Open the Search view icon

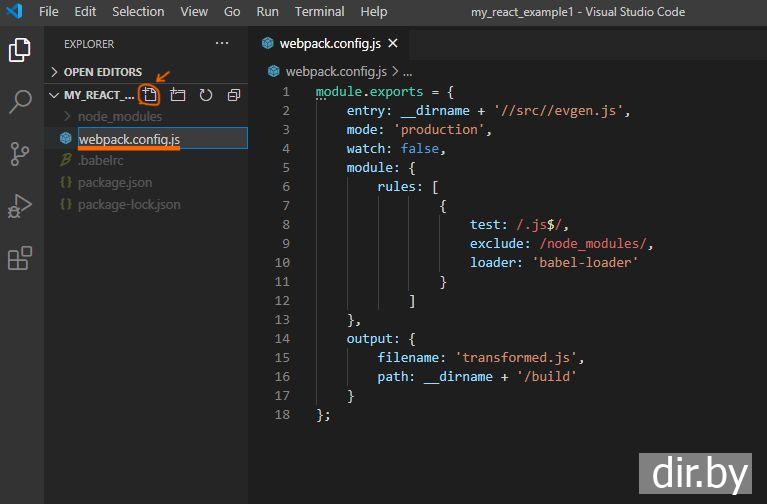[x=20, y=101]
